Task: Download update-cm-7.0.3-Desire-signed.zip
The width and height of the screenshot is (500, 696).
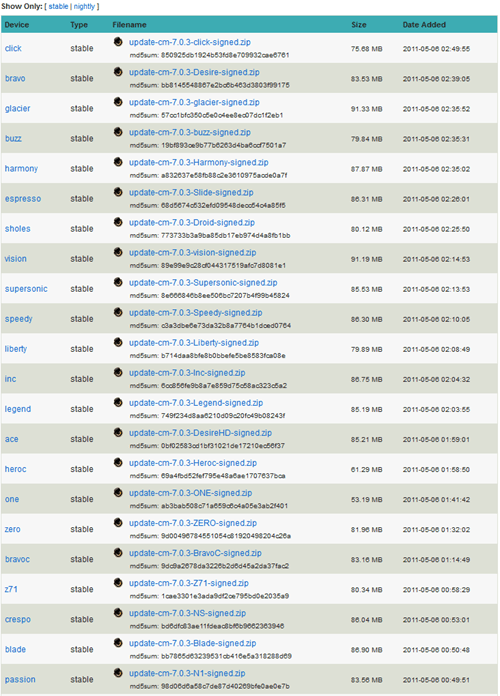Action: coord(194,72)
